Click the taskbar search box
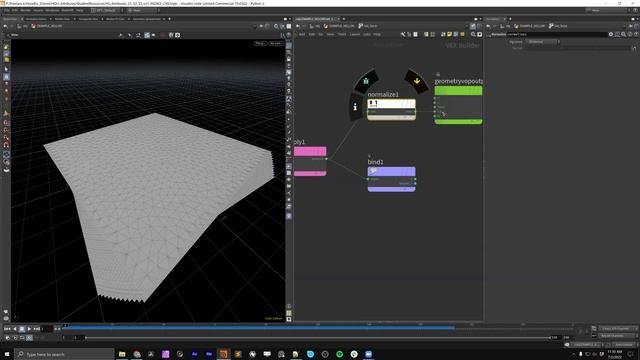 pos(64,354)
